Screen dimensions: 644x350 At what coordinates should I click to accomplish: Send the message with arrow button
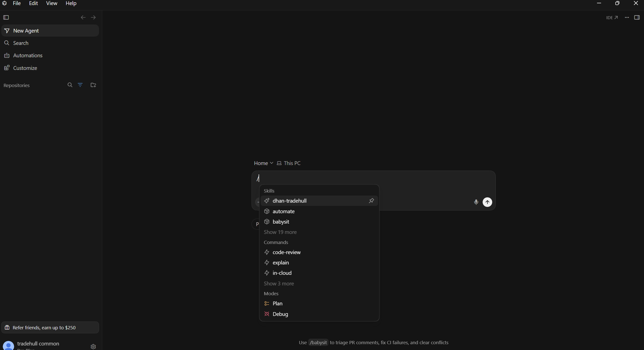487,202
